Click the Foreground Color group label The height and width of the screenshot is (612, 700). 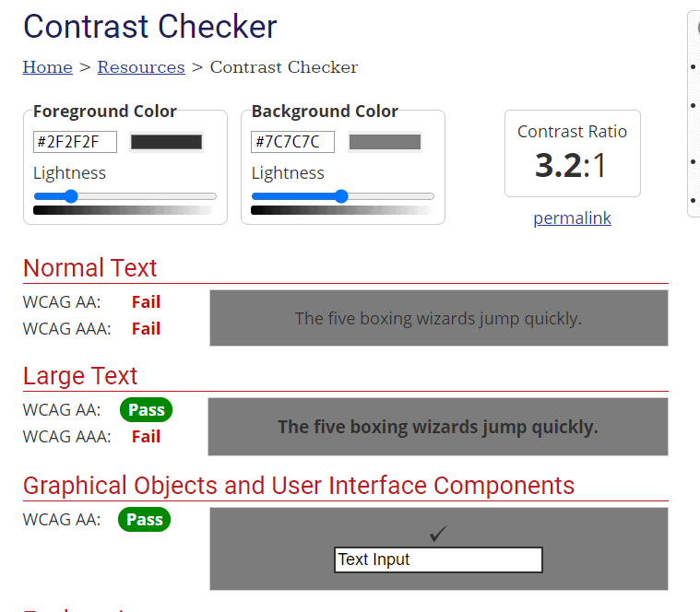[x=105, y=112]
